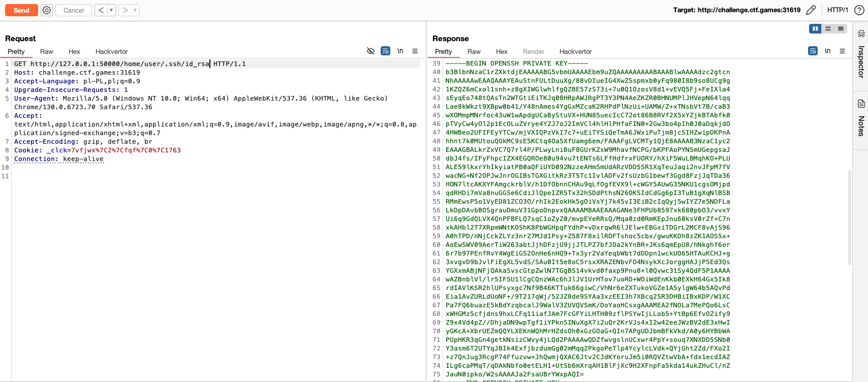Click the Cookie _clck header value
The height and width of the screenshot is (382, 868).
pos(126,150)
